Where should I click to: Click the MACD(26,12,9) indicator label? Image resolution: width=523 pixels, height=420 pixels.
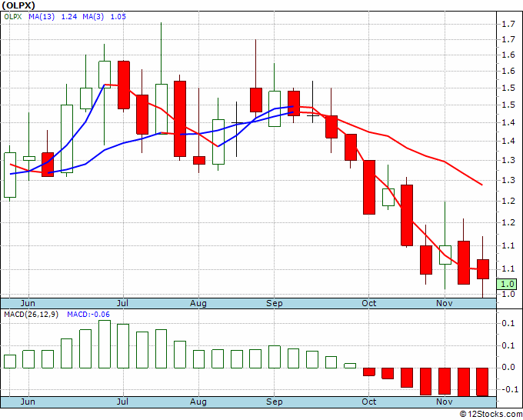[x=31, y=315]
